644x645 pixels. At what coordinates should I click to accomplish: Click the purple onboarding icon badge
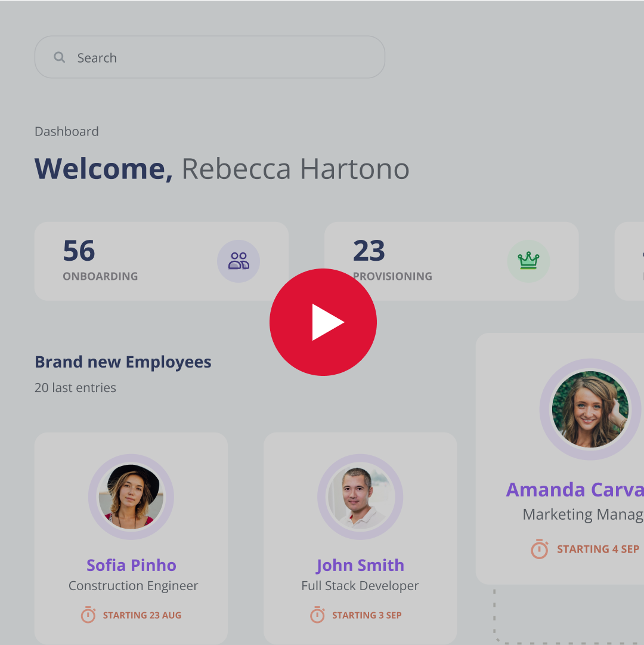click(x=239, y=261)
